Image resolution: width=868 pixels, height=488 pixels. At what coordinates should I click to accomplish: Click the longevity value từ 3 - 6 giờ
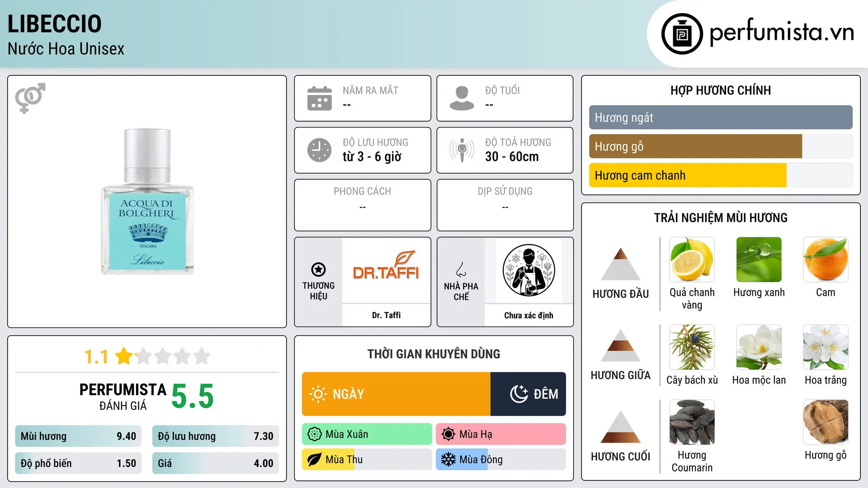click(x=372, y=157)
